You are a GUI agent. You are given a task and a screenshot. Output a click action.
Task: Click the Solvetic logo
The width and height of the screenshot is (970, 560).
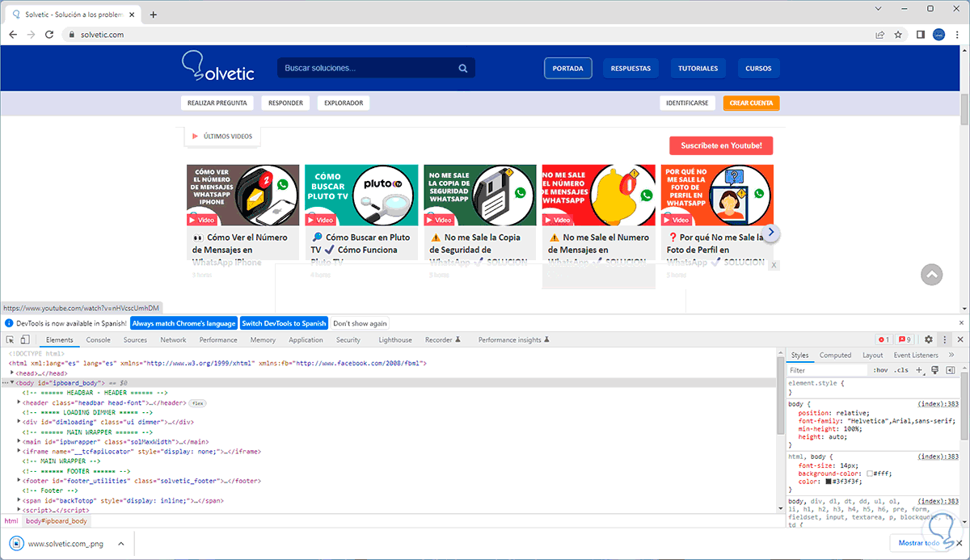tap(217, 66)
